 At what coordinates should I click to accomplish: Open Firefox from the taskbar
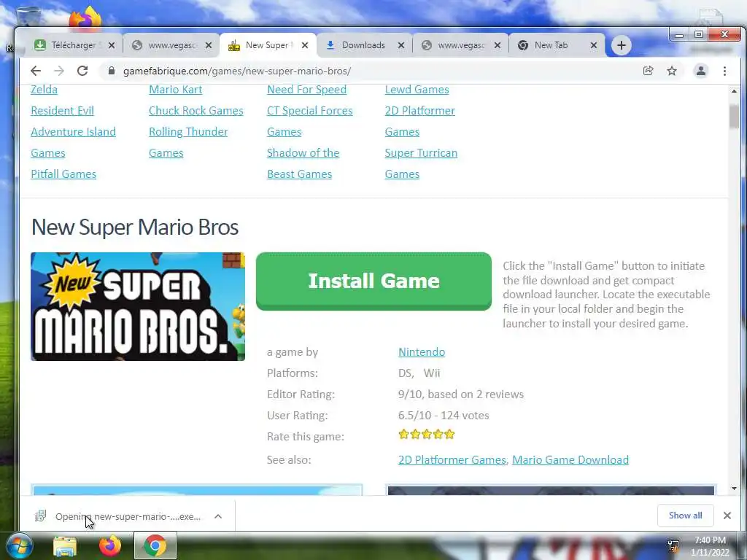(109, 545)
